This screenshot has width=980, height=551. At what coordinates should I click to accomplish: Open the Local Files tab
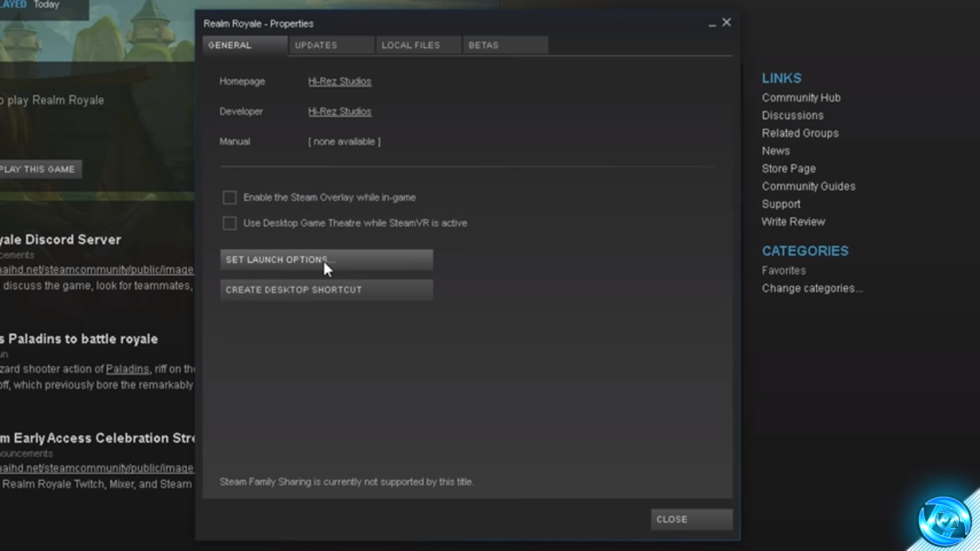click(418, 45)
